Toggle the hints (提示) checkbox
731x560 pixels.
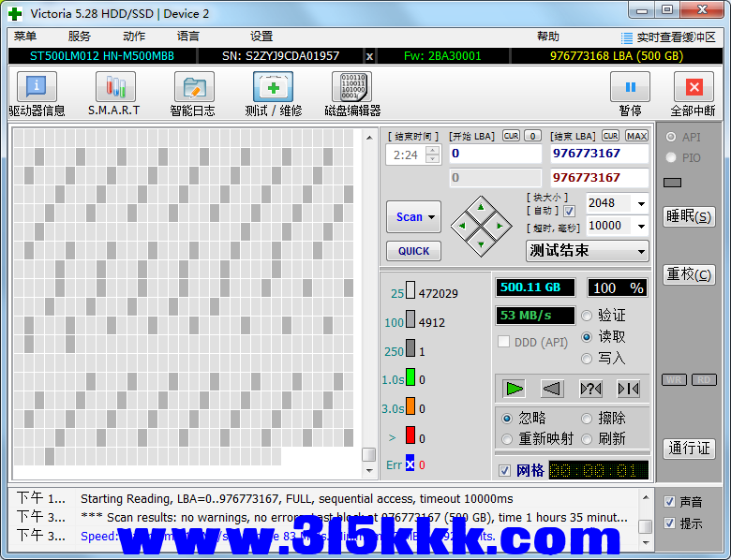pos(669,523)
